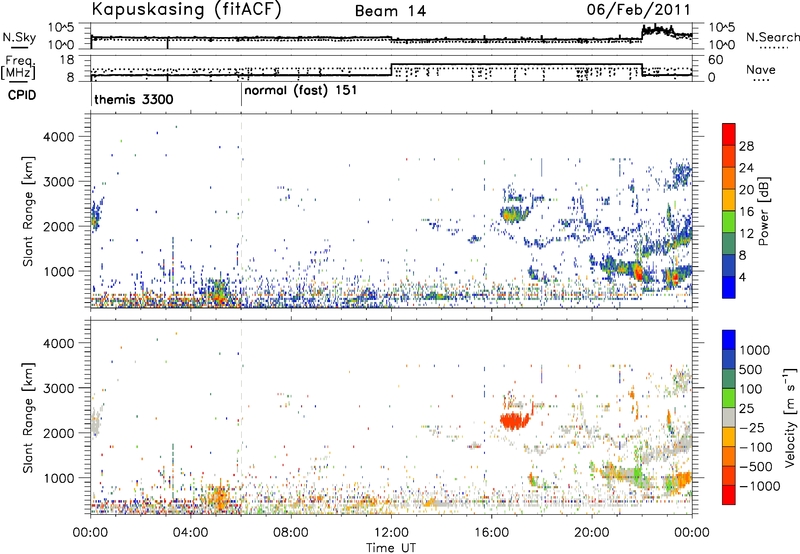Click the 'CPID' row label

click(22, 95)
